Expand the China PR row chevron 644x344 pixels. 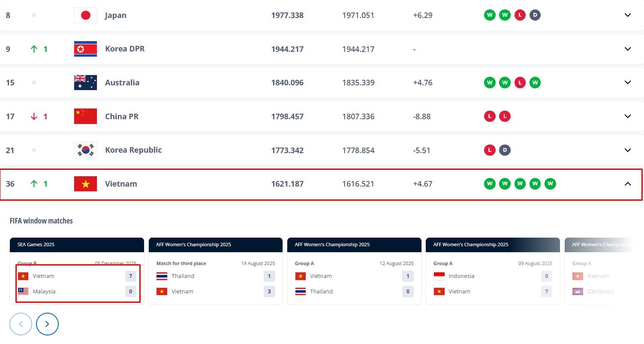(628, 116)
